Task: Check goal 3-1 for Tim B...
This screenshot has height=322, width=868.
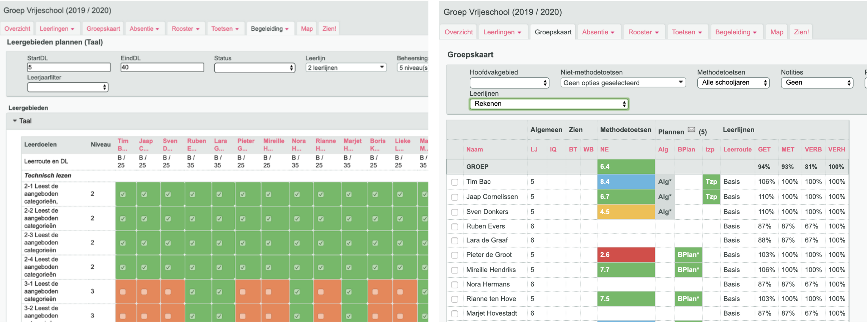Action: point(123,292)
